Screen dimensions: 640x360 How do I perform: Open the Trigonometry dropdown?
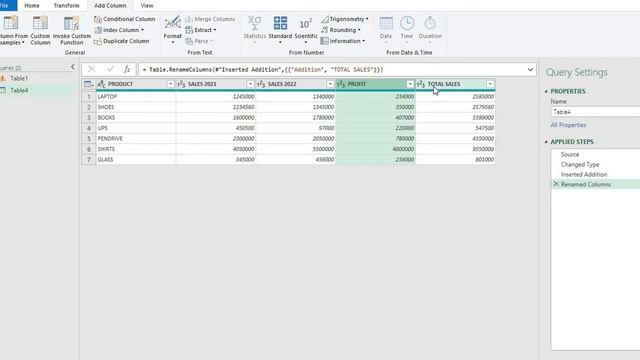coord(344,19)
